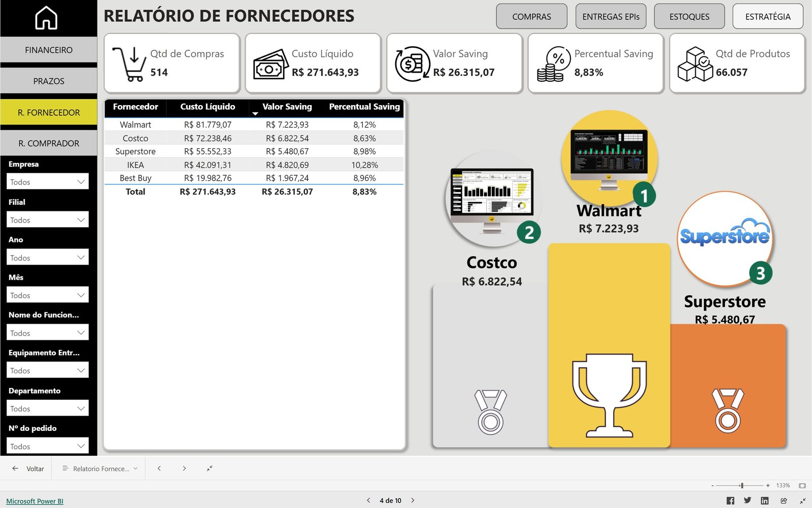The image size is (812, 508).
Task: Go to previous report page arrow
Action: (x=159, y=468)
